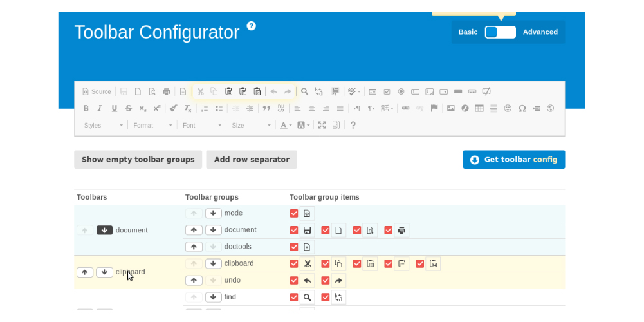This screenshot has width=644, height=322.
Task: Click the Numbered list icon
Action: coord(205,109)
